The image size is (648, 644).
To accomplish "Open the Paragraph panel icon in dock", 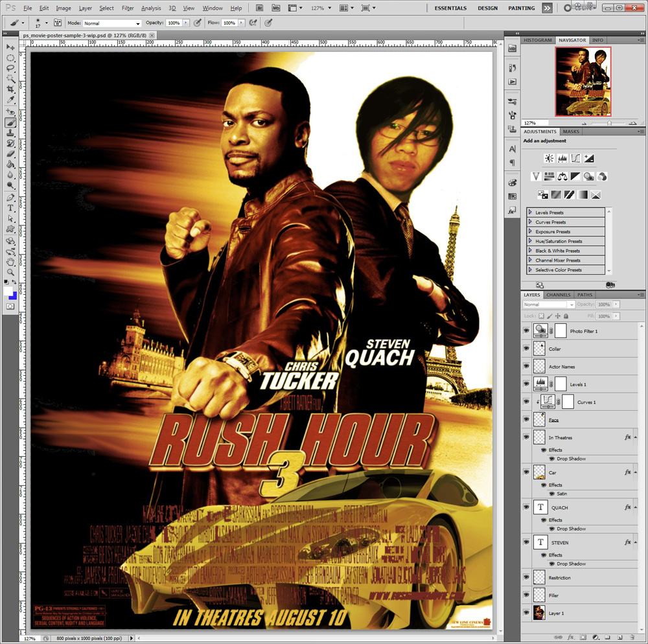I will (513, 163).
